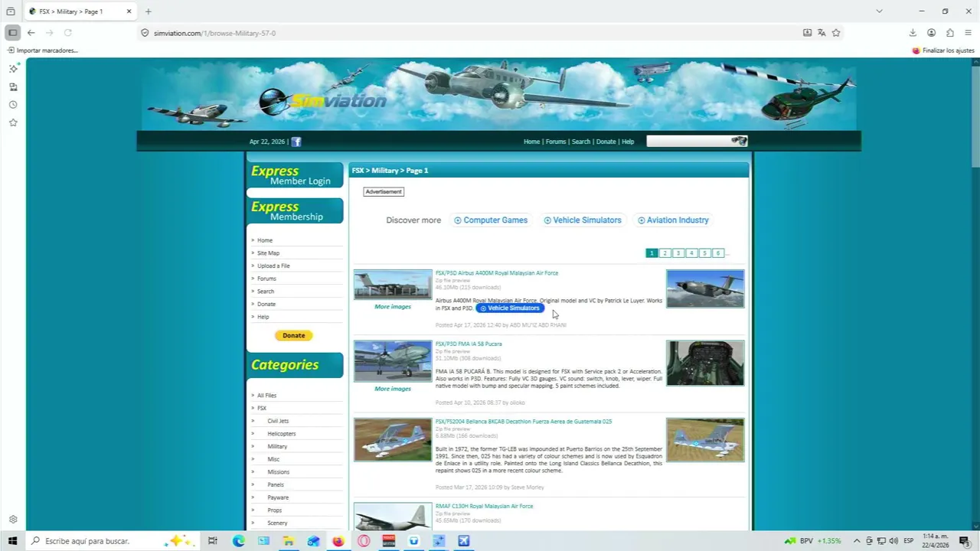Open Forums from the header nav
The image size is (980, 551).
556,142
